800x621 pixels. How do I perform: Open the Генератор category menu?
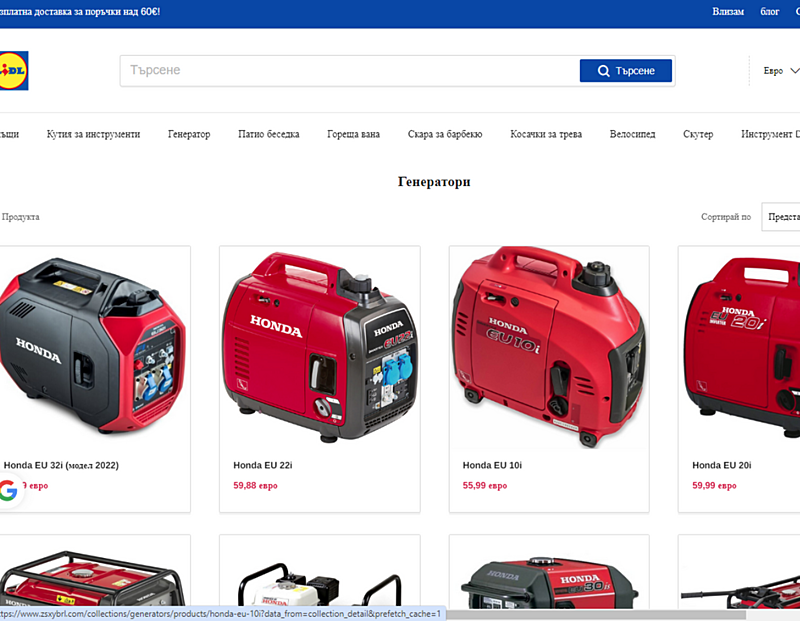click(189, 133)
